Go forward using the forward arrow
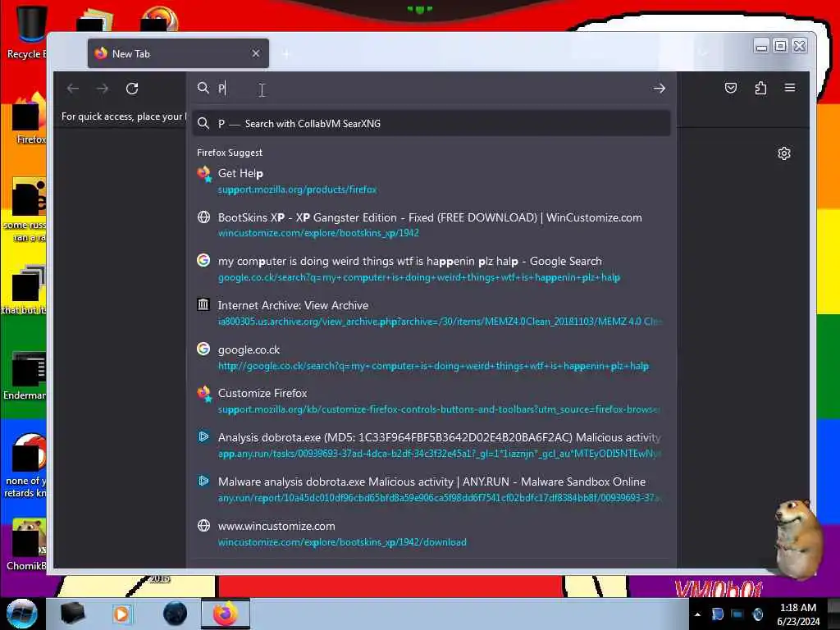The height and width of the screenshot is (630, 840). (x=103, y=89)
